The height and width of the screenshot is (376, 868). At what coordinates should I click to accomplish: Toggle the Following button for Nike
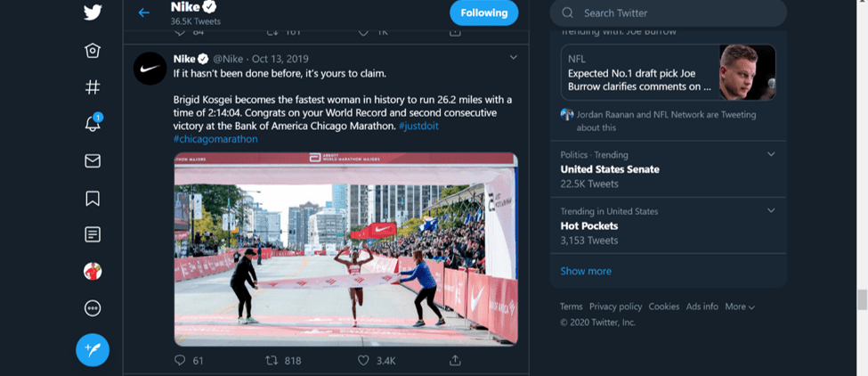click(x=484, y=12)
